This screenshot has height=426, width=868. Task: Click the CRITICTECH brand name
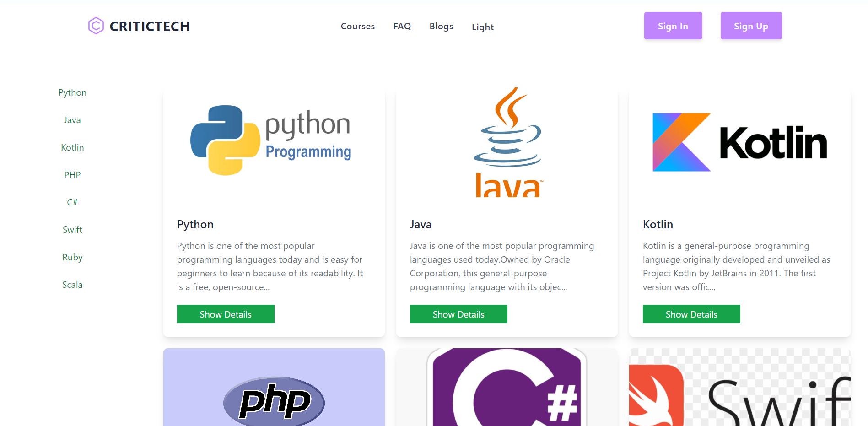150,27
